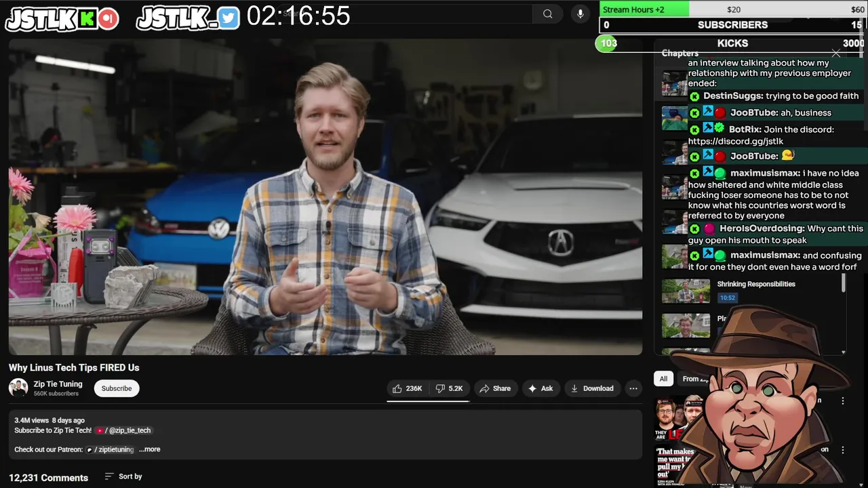Click the 12,231 Comments heading
This screenshot has height=488, width=868.
click(48, 478)
